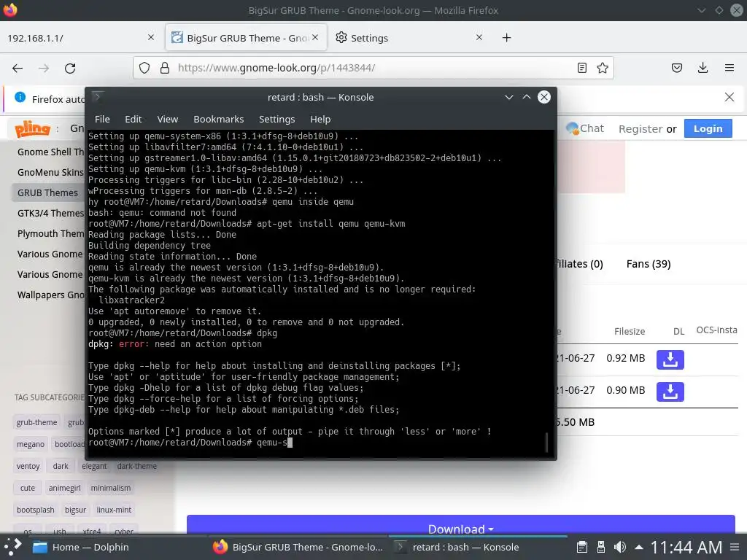Open the Konsole Edit menu
The height and width of the screenshot is (560, 747).
tap(133, 119)
